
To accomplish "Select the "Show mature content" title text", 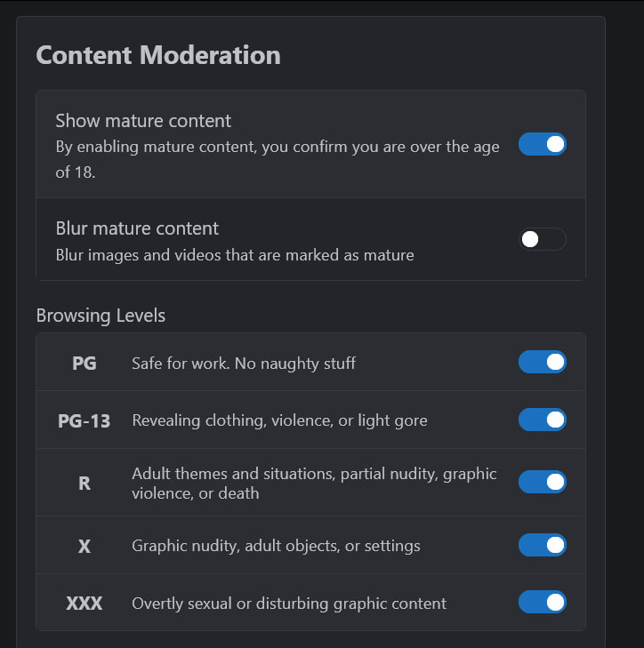I will coord(143,121).
